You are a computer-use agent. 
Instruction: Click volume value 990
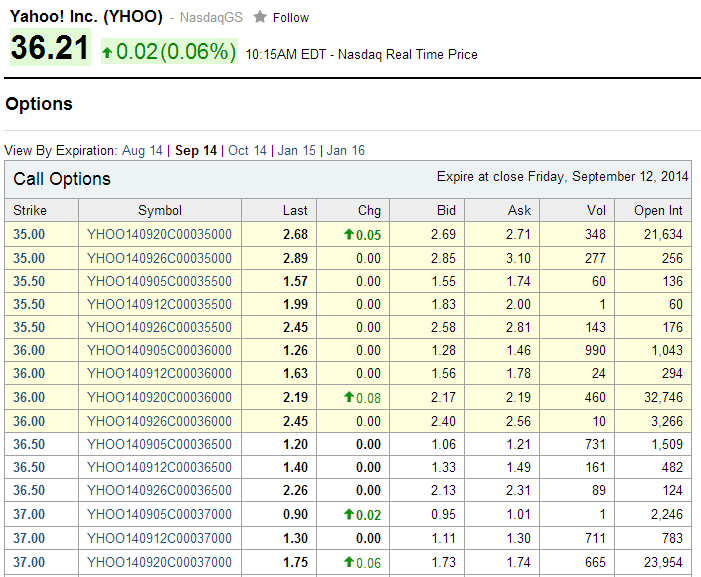[x=595, y=350]
